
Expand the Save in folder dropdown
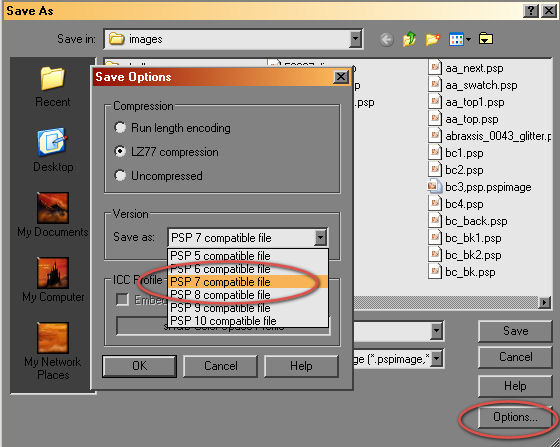(355, 39)
